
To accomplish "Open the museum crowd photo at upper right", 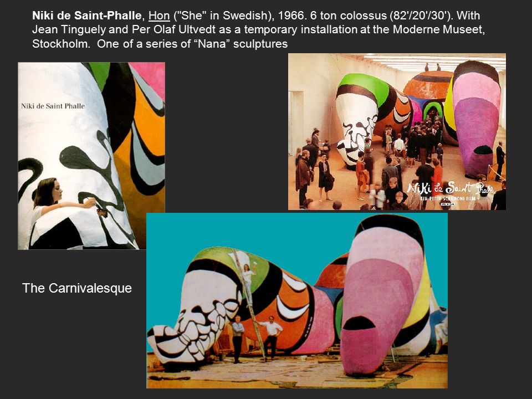I will coord(397,132).
